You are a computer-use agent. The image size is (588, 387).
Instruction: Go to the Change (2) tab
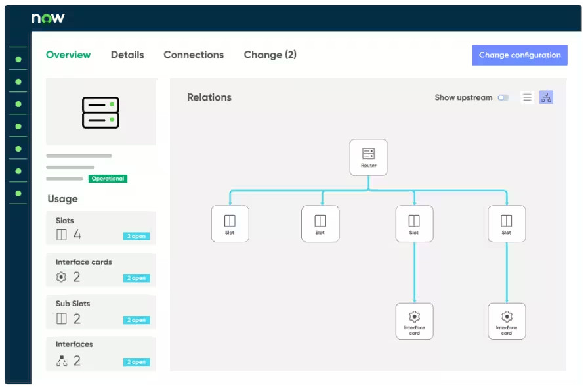(270, 55)
